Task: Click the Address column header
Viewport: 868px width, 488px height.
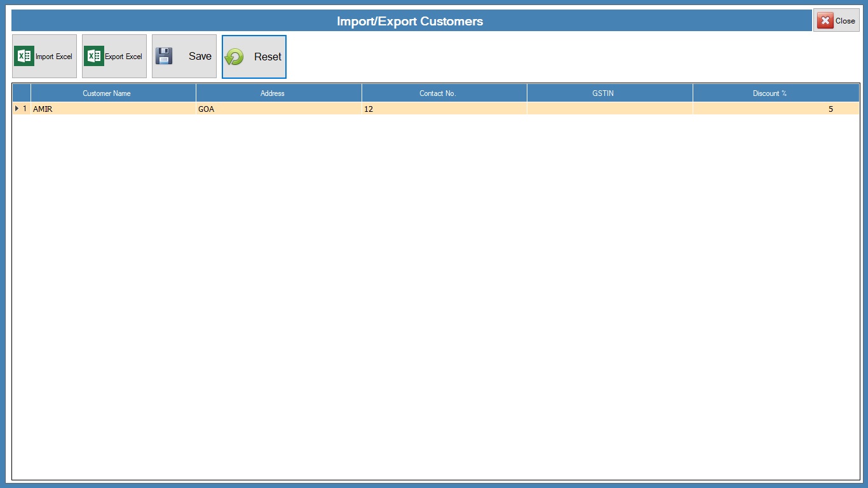Action: 272,93
